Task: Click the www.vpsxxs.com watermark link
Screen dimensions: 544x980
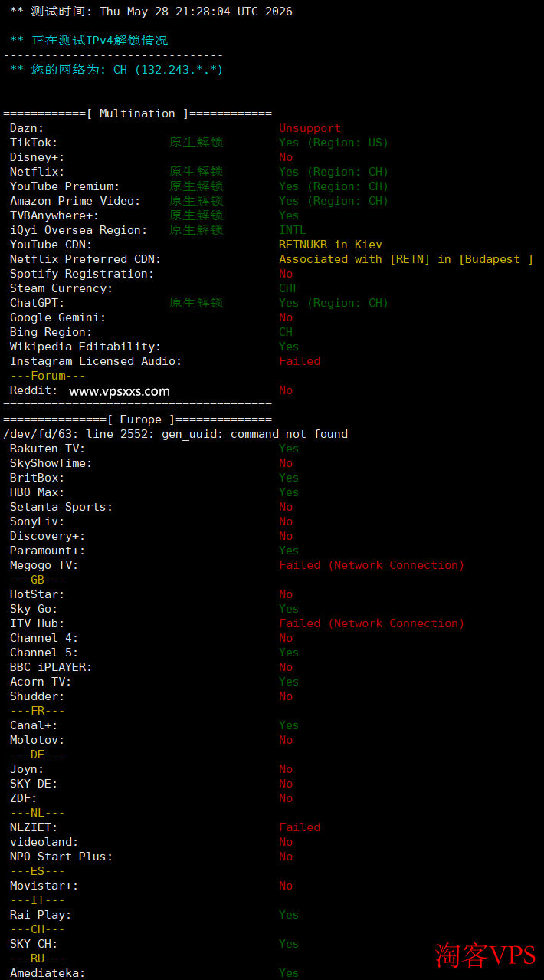Action: [x=120, y=391]
